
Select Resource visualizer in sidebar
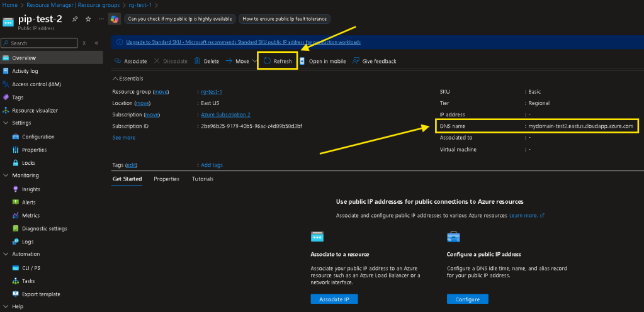click(x=37, y=110)
